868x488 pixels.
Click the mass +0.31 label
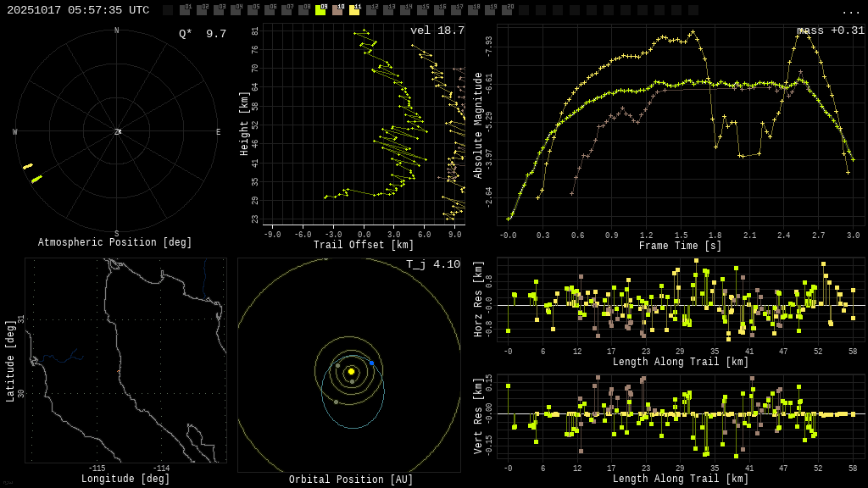click(830, 30)
